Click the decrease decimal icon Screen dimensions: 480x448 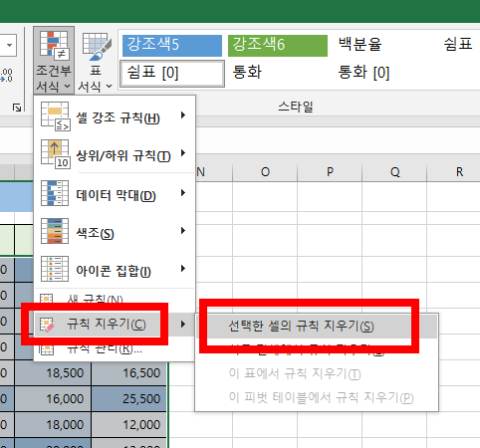[6, 76]
